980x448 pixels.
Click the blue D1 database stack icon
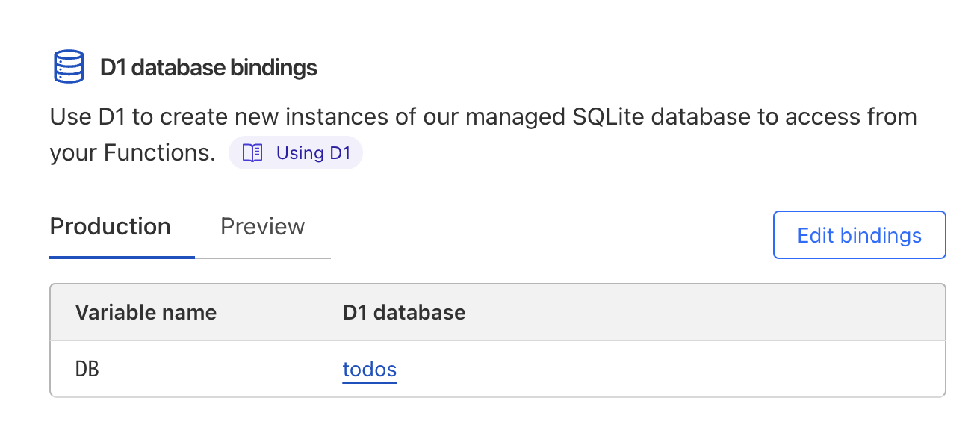pos(69,66)
